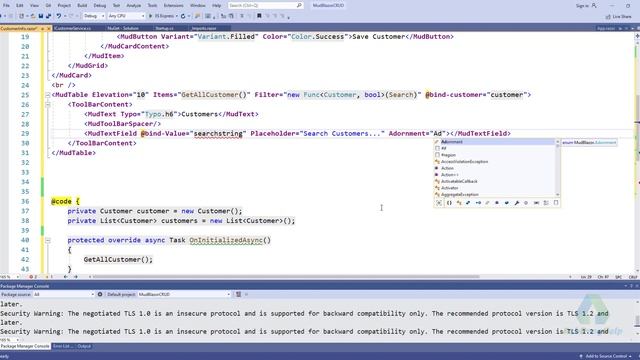Open the Default project dropdown
Image resolution: width=640 pixels, height=360 pixels.
click(x=184, y=294)
